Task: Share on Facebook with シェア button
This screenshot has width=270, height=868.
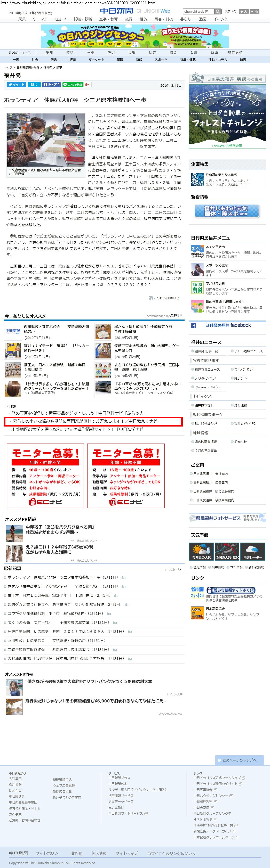Action: pos(52,85)
